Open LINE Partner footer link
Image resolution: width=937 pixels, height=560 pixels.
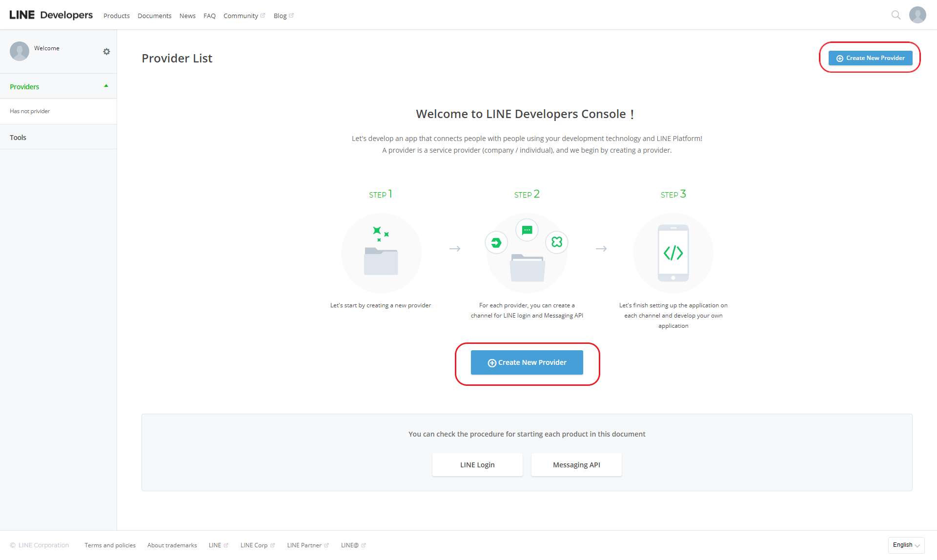307,545
